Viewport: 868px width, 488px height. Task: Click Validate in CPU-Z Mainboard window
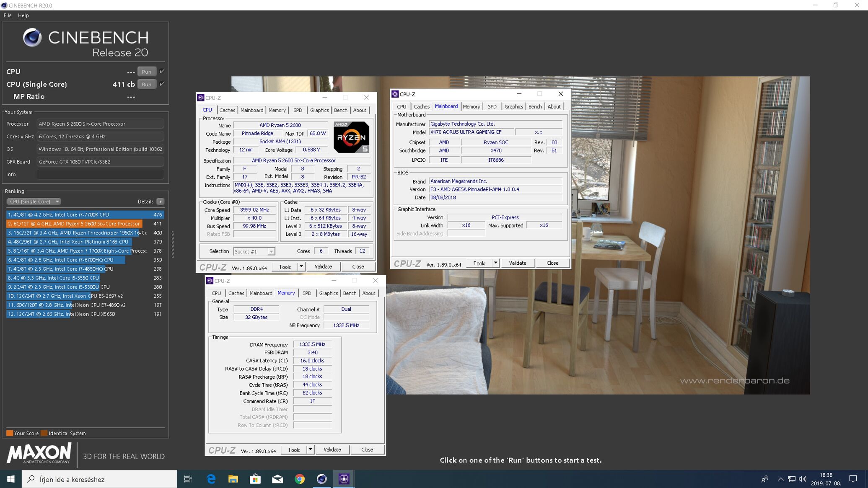point(518,263)
